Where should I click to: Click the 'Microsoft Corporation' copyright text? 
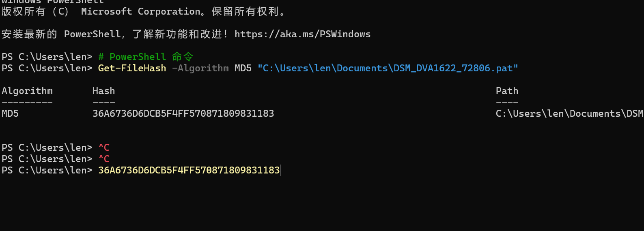[140, 11]
